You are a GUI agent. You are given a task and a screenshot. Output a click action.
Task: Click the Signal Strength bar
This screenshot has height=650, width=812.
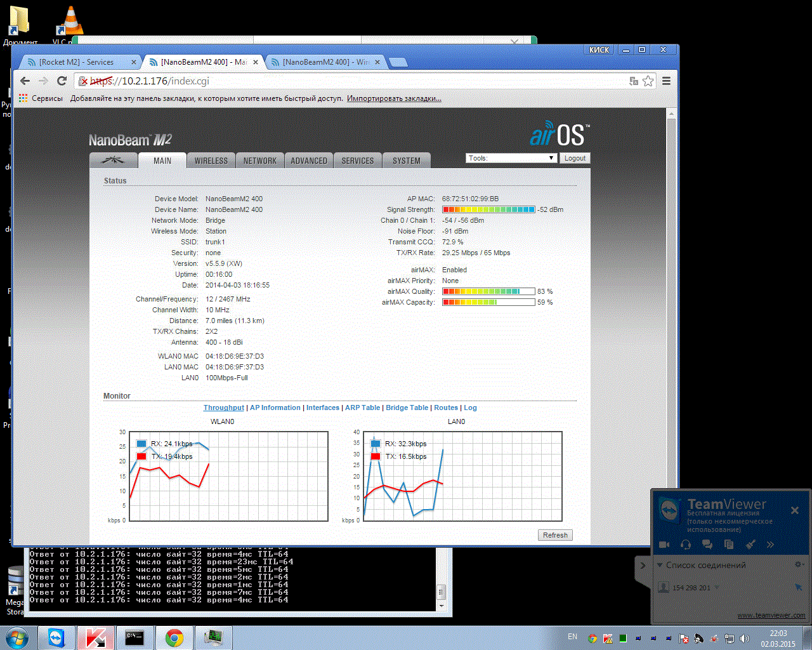(488, 209)
